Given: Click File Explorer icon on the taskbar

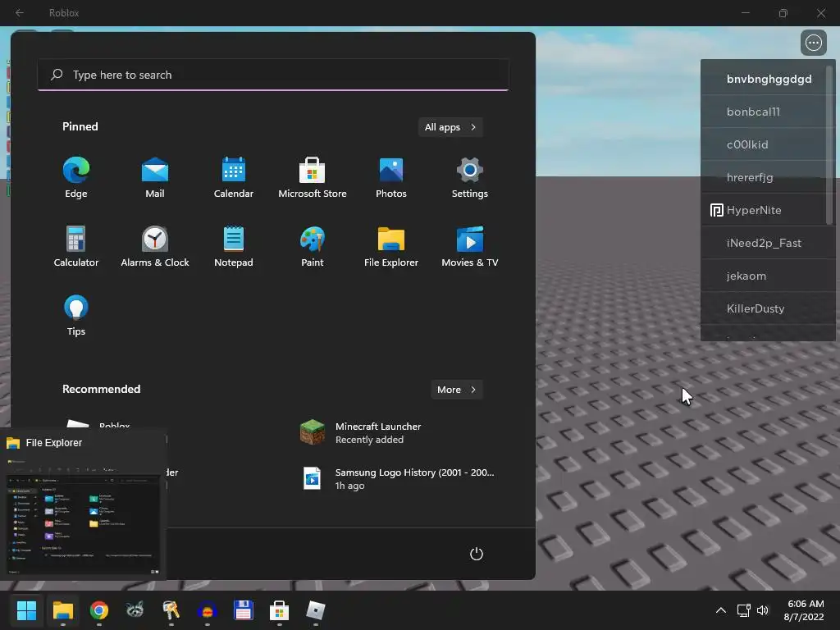Looking at the screenshot, I should coord(62,610).
